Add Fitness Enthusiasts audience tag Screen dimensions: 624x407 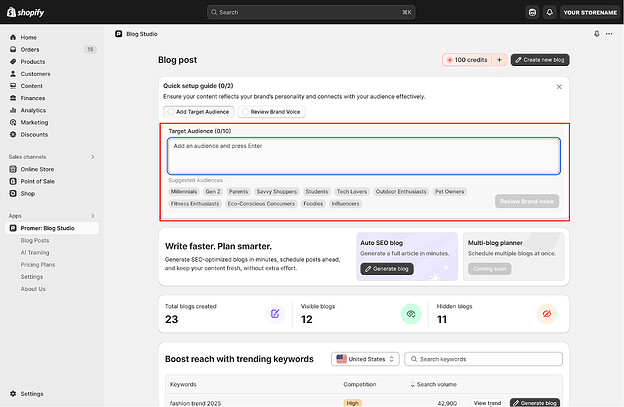(195, 204)
